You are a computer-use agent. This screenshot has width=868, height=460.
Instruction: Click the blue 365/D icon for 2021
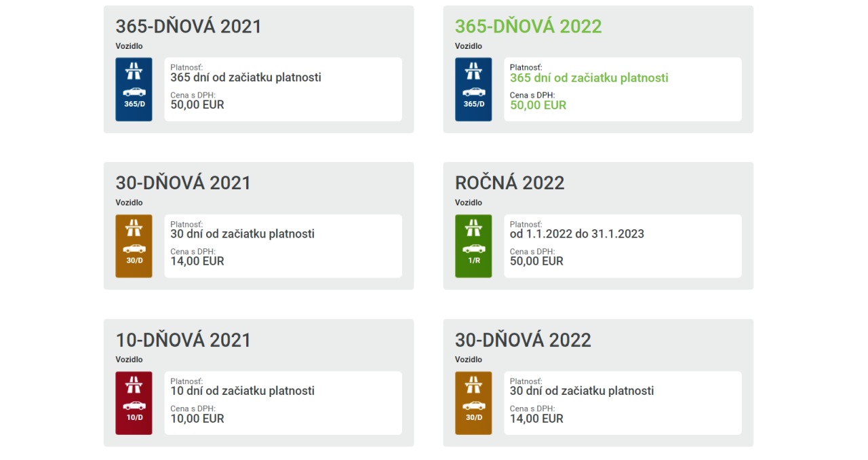(x=134, y=90)
